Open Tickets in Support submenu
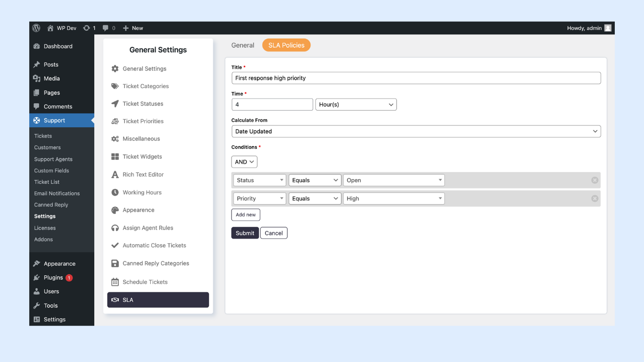Image resolution: width=644 pixels, height=362 pixels. pyautogui.click(x=43, y=136)
